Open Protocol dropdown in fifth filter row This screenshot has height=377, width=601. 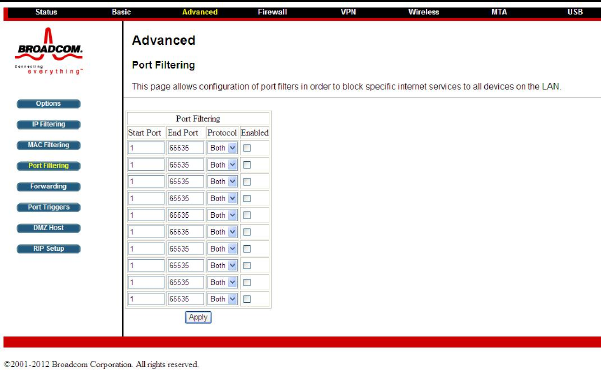click(x=222, y=215)
